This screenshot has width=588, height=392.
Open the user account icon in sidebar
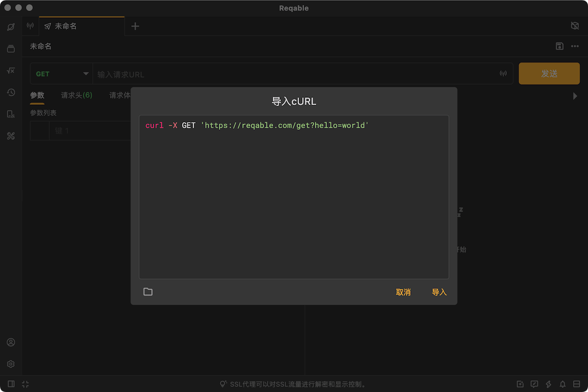pos(11,342)
